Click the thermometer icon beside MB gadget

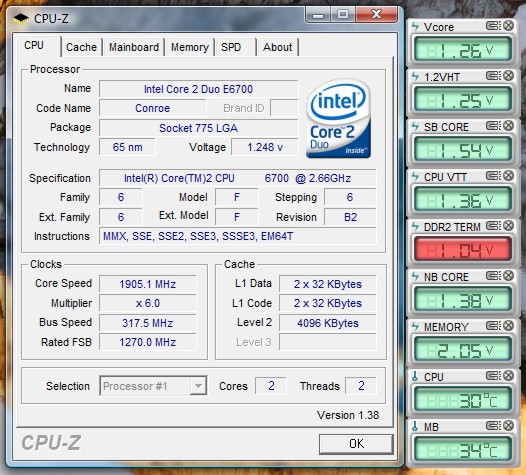[415, 426]
